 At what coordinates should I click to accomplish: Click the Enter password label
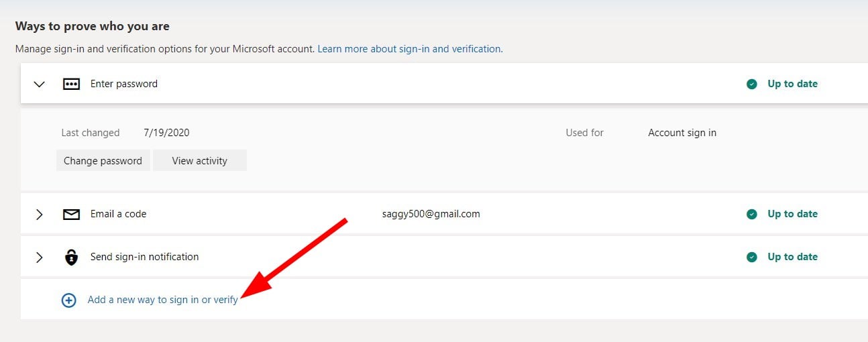pyautogui.click(x=124, y=84)
